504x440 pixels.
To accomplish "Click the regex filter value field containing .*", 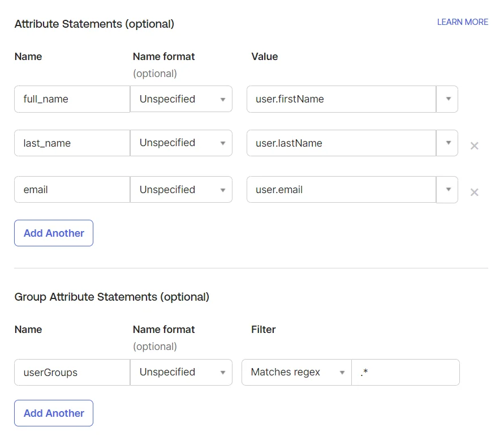I will tap(405, 372).
